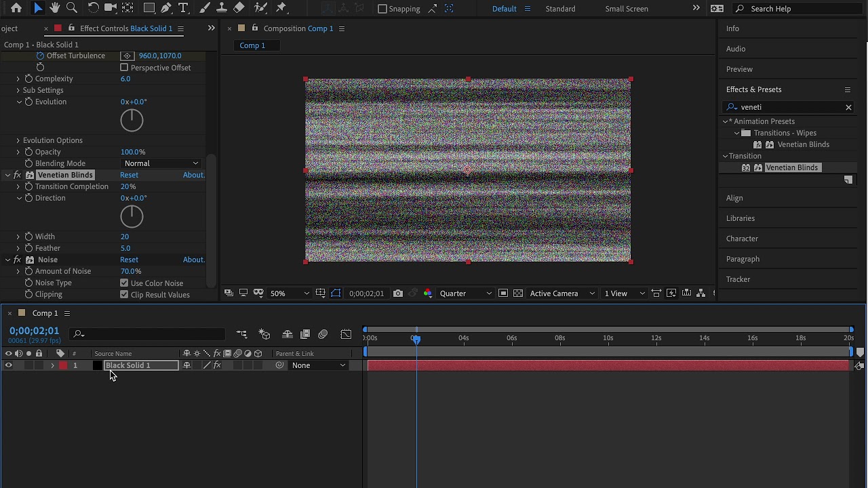This screenshot has width=868, height=488.
Task: Open the Blending Mode Normal dropdown
Action: [x=161, y=163]
